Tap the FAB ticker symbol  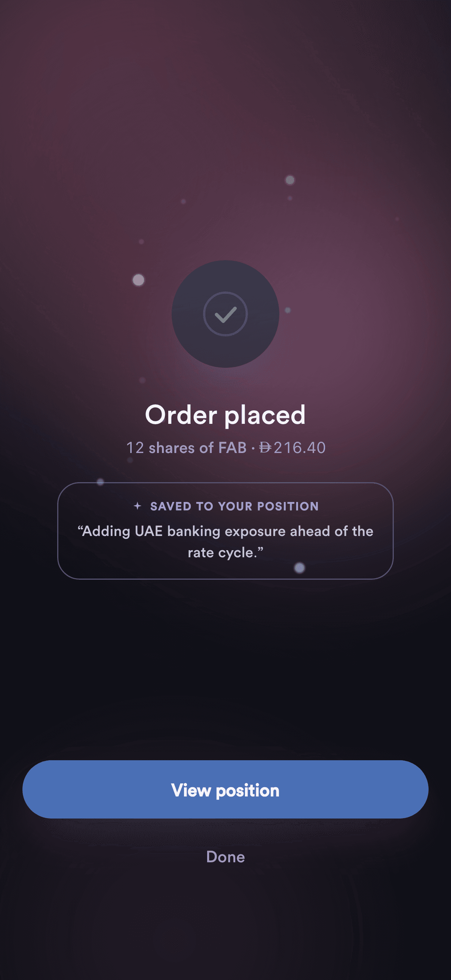point(233,448)
